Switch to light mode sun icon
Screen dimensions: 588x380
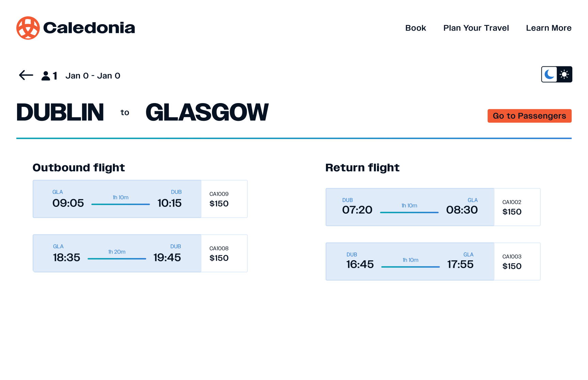564,74
